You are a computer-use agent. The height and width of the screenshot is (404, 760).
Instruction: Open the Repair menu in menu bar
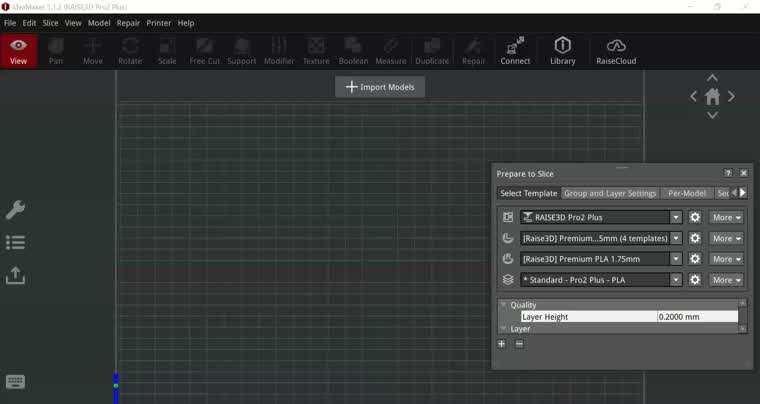pyautogui.click(x=128, y=23)
